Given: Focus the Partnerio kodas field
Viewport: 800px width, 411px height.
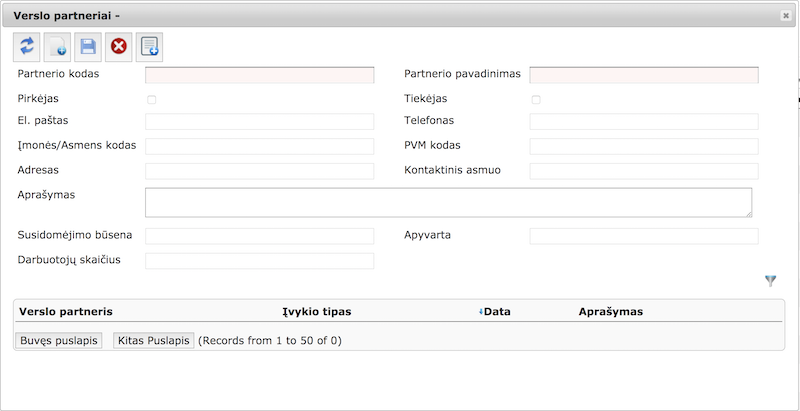Looking at the screenshot, I should (x=260, y=75).
